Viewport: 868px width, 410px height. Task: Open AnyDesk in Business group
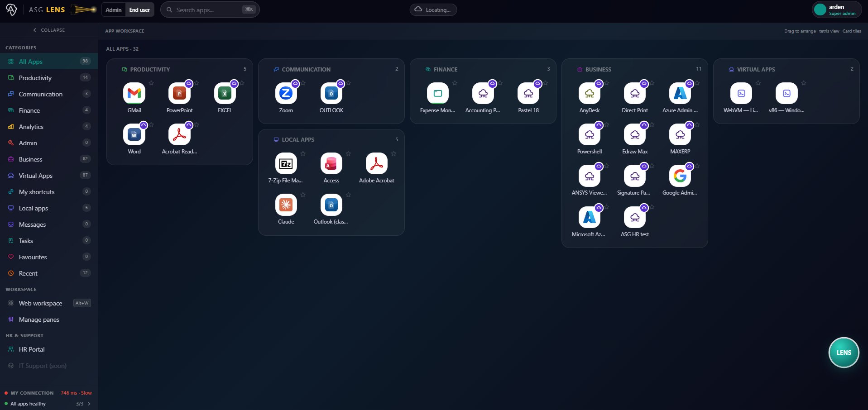[589, 93]
